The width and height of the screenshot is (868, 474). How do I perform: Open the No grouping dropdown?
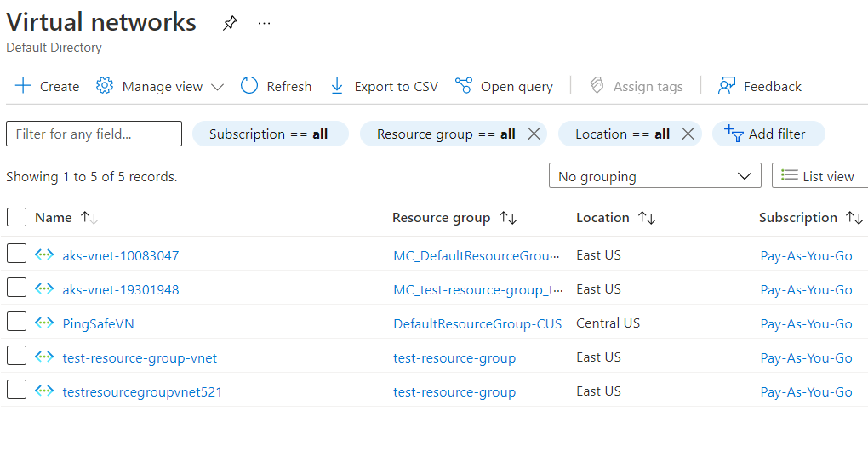coord(654,176)
